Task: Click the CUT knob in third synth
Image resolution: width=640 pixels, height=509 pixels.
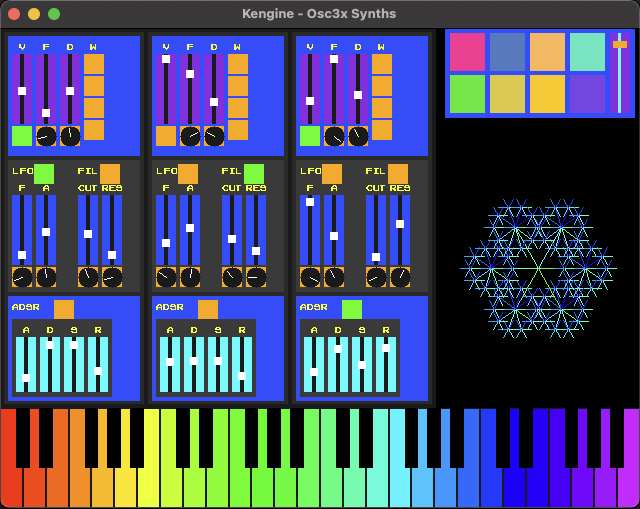Action: [x=376, y=277]
